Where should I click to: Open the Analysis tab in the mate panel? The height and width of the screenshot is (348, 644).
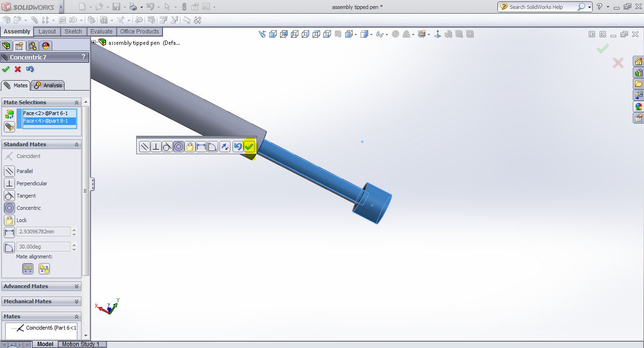coord(48,85)
